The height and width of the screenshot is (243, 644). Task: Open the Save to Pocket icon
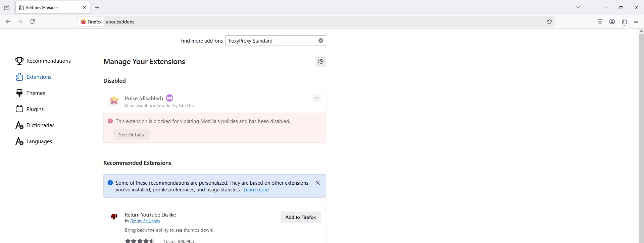coord(600,21)
